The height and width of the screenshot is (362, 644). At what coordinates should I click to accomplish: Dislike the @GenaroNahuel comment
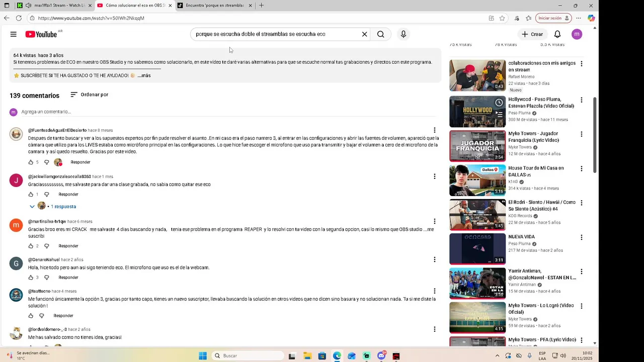coord(46,278)
